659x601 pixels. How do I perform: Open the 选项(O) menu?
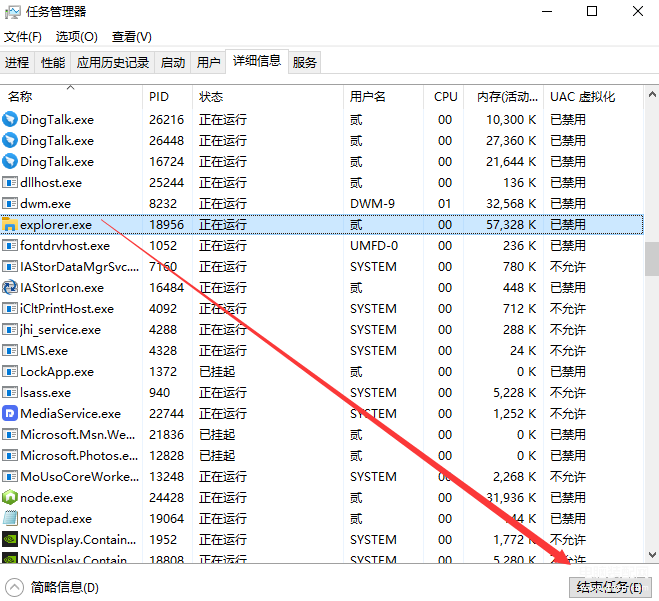(x=76, y=37)
